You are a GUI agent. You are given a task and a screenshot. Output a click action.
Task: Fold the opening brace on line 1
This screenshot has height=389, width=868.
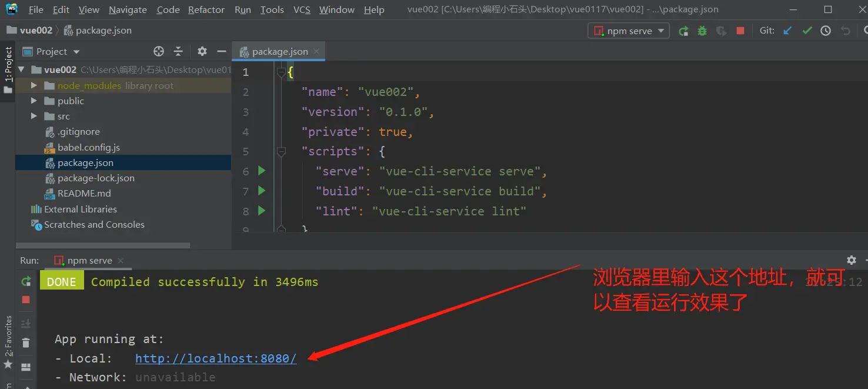pos(281,72)
